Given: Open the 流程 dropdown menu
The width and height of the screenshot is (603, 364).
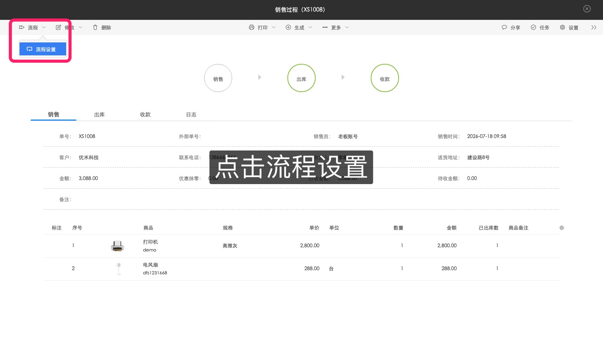Looking at the screenshot, I should click(x=33, y=28).
